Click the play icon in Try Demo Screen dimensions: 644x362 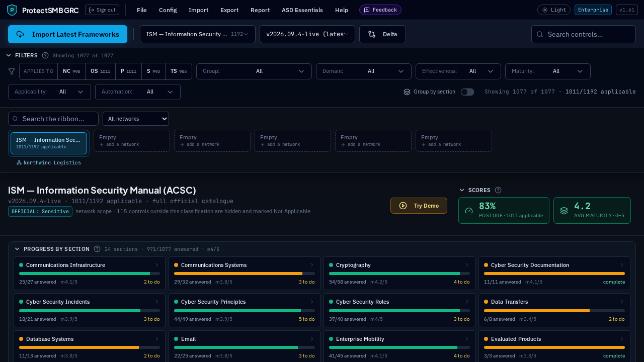coord(403,206)
